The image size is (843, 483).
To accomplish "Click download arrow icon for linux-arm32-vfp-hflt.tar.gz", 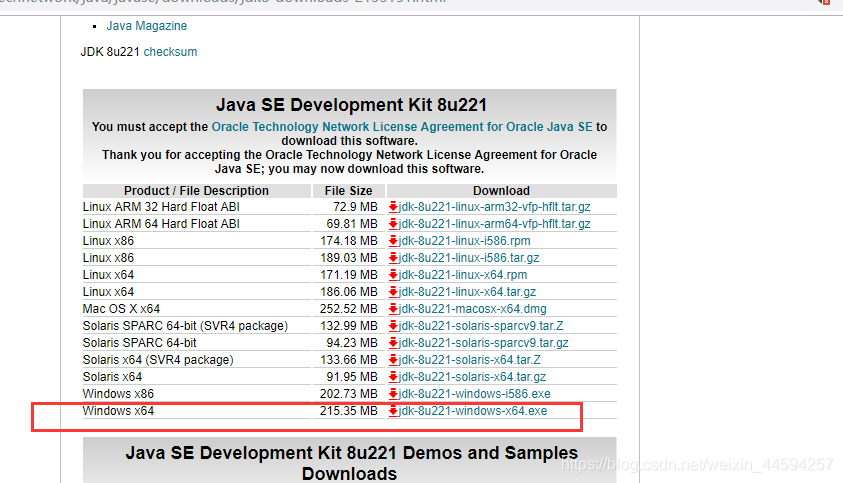I will 393,207.
